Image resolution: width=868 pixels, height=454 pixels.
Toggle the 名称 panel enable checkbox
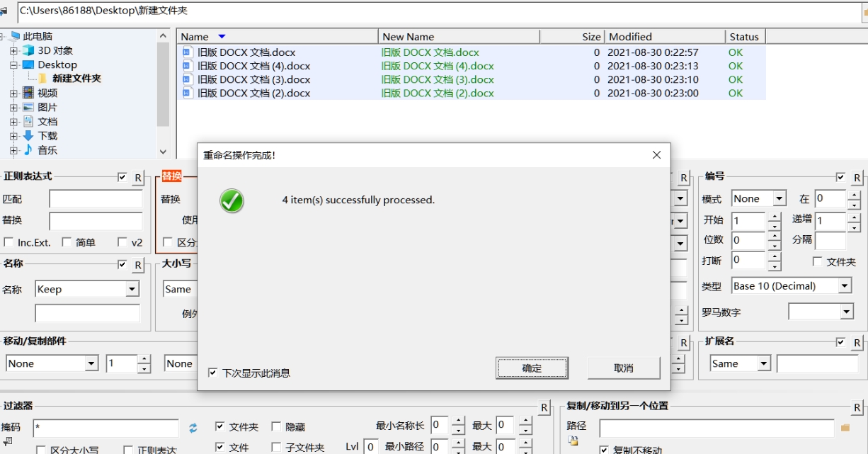122,264
